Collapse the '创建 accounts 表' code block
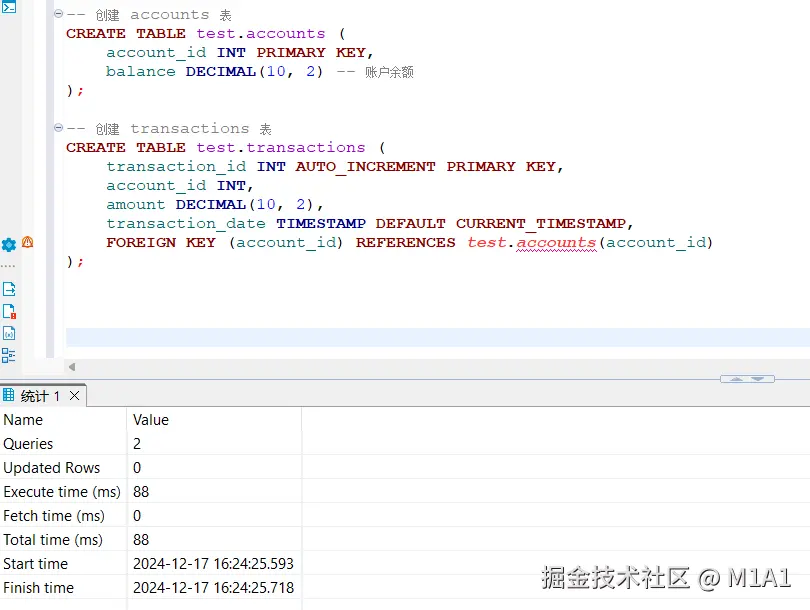 [58, 14]
